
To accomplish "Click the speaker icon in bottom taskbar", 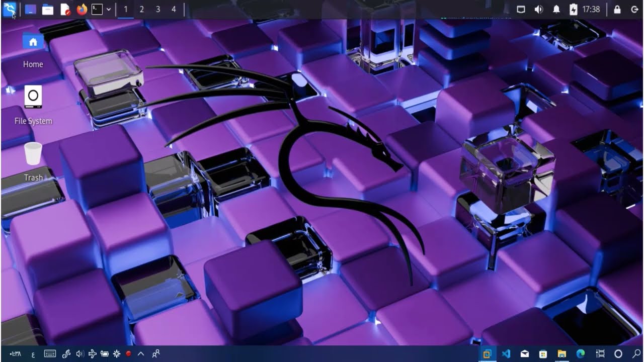I will tap(79, 354).
